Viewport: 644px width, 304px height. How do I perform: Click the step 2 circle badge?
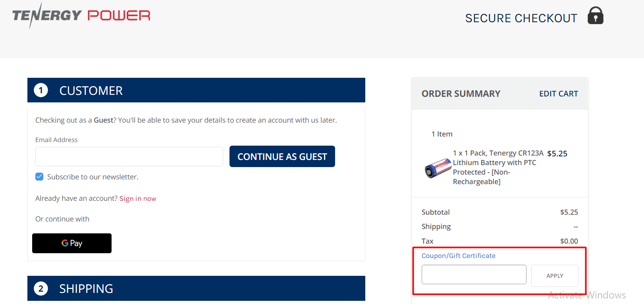coord(41,289)
